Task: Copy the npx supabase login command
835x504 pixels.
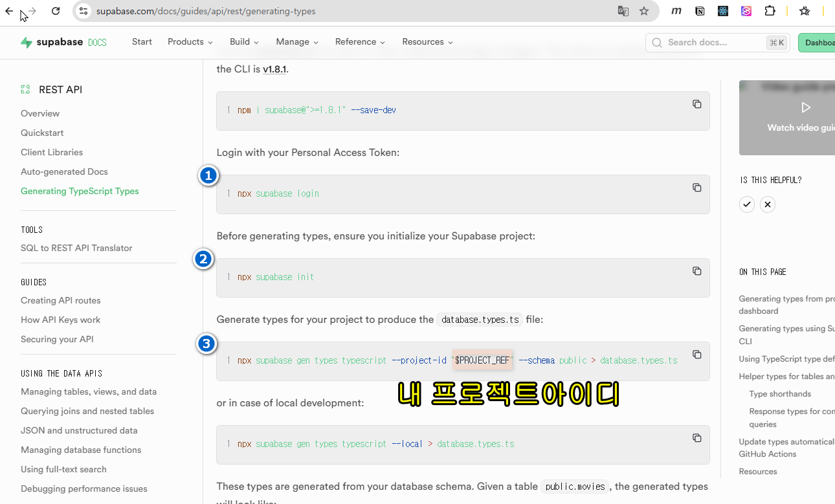Action: click(x=696, y=188)
